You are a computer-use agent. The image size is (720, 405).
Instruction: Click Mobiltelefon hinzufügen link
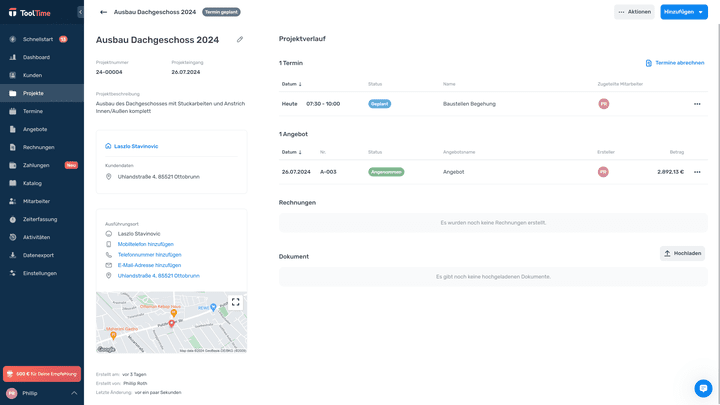coord(146,244)
